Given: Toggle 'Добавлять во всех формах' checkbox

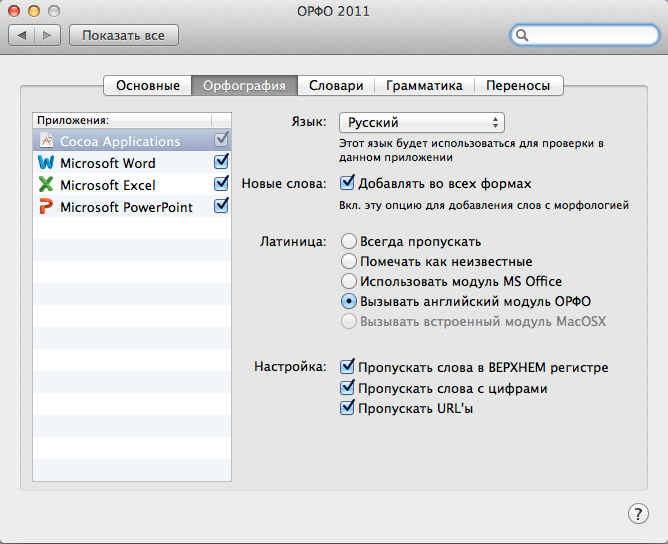Looking at the screenshot, I should pos(347,183).
